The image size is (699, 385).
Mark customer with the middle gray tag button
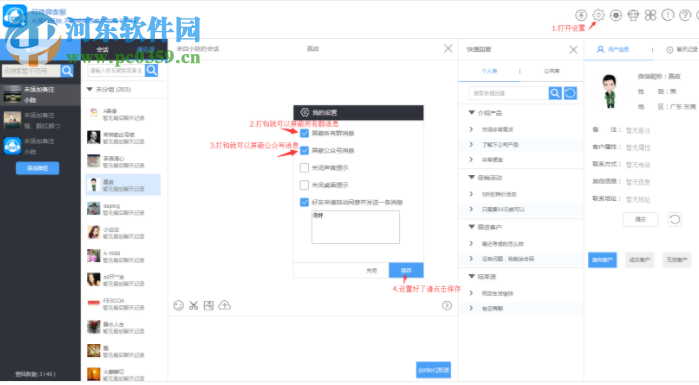[640, 260]
